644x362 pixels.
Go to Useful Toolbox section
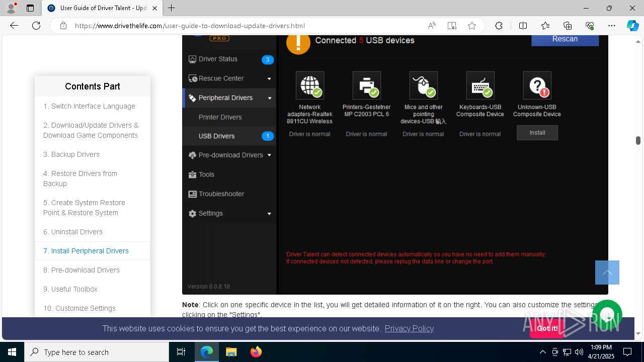pos(70,289)
